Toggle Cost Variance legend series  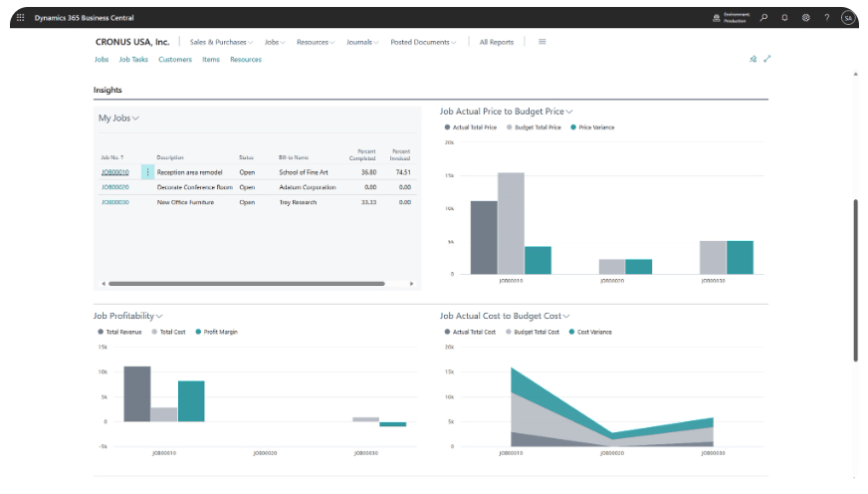[590, 332]
